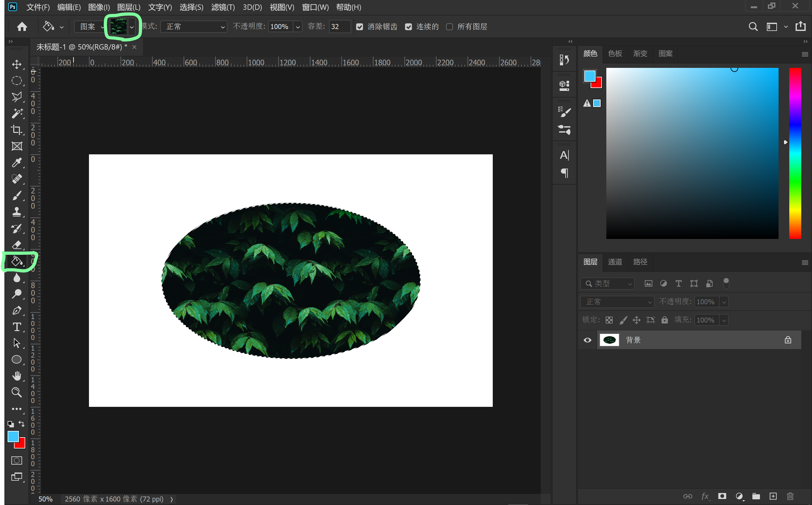This screenshot has width=812, height=505.
Task: Select the Zoom tool
Action: point(17,392)
